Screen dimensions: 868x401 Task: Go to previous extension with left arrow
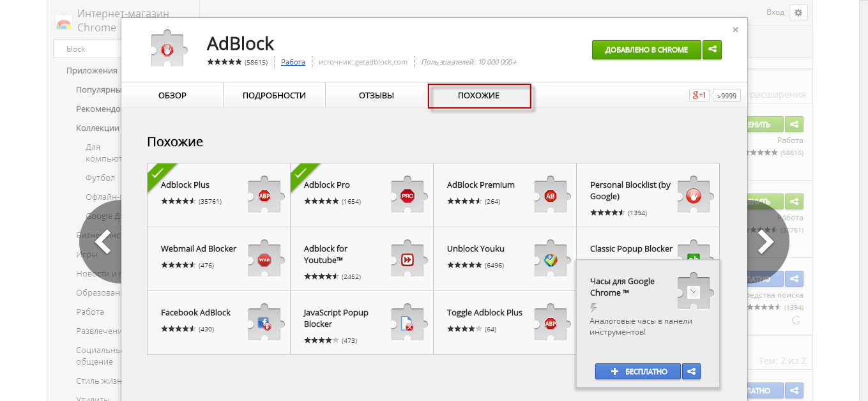tap(102, 242)
